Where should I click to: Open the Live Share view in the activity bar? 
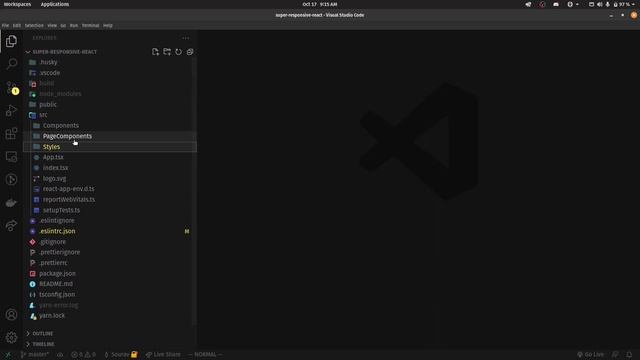point(11,225)
